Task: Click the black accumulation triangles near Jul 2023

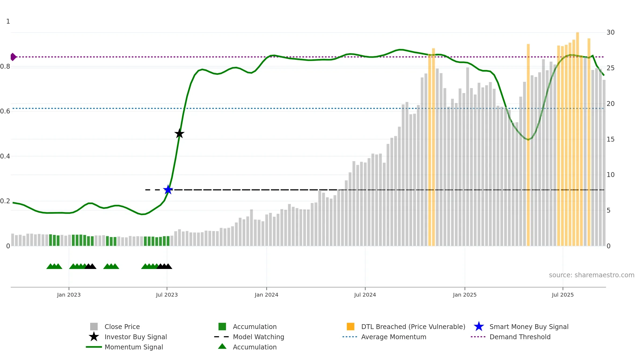Action: 164,266
